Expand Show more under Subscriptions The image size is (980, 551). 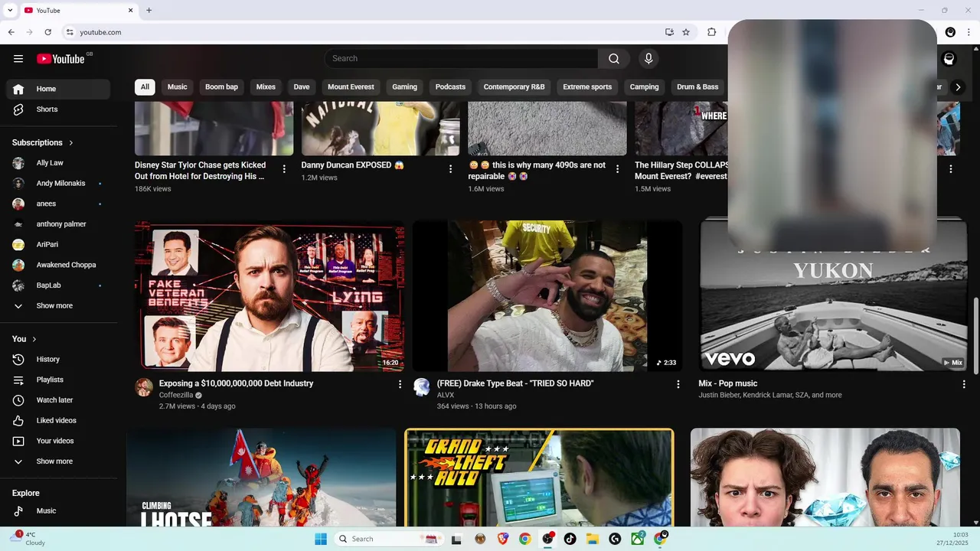(x=58, y=305)
